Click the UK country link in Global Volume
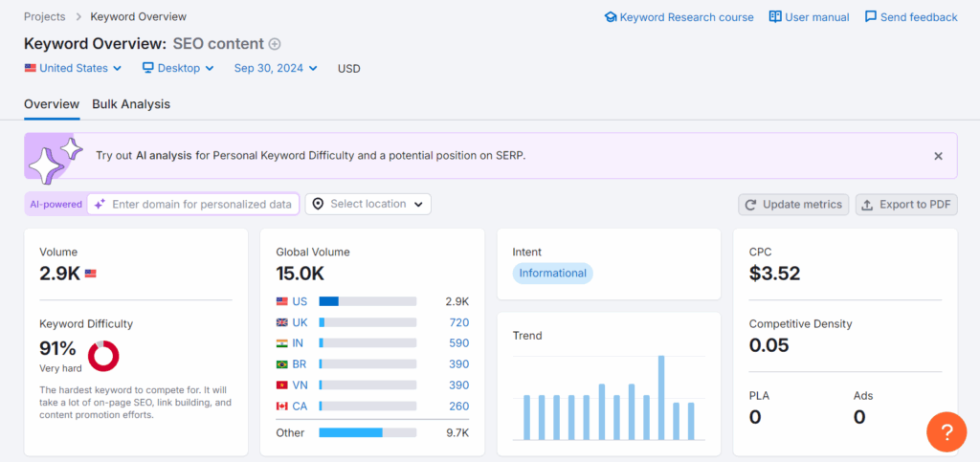 [300, 322]
